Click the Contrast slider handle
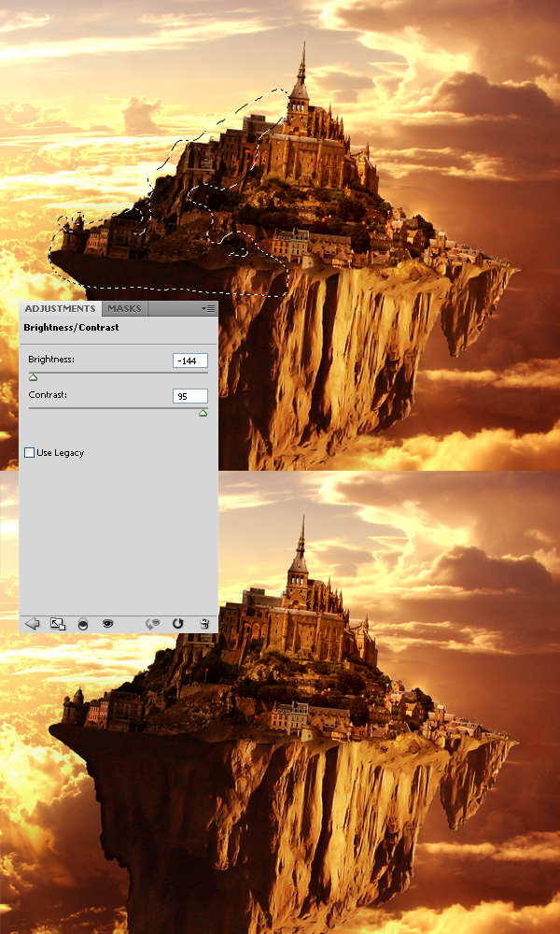Screen dimensions: 560x934 click(x=203, y=412)
